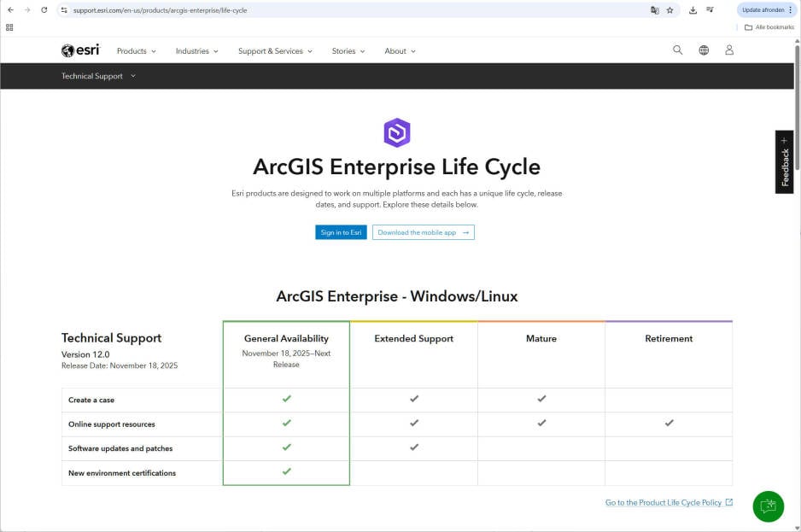Open the About navigation menu
Viewport: 801px width, 532px height.
click(400, 51)
